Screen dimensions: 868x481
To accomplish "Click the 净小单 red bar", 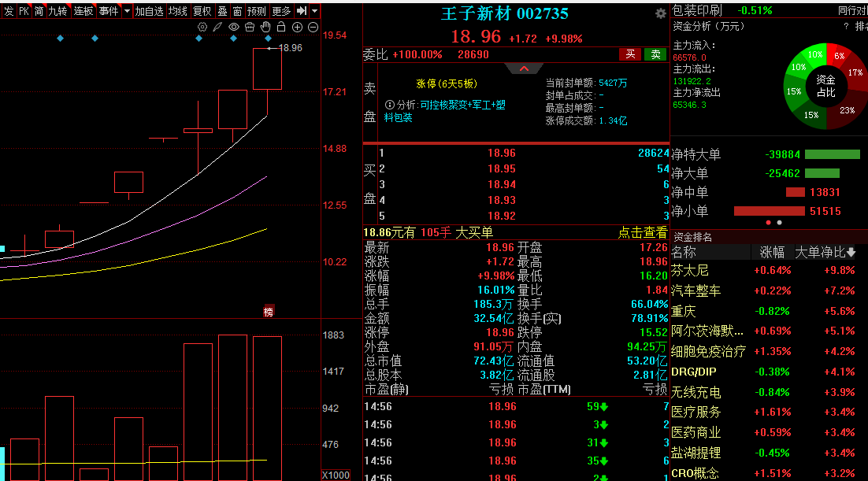I will click(769, 211).
